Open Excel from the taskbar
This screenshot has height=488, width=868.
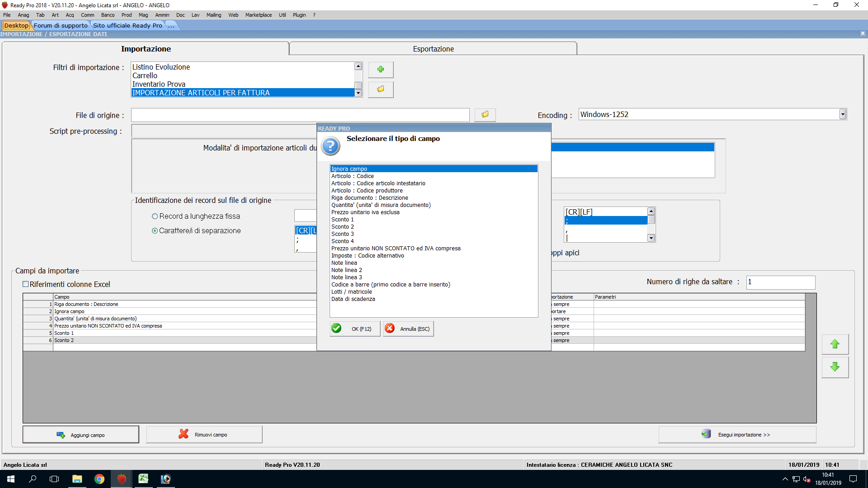[144, 479]
